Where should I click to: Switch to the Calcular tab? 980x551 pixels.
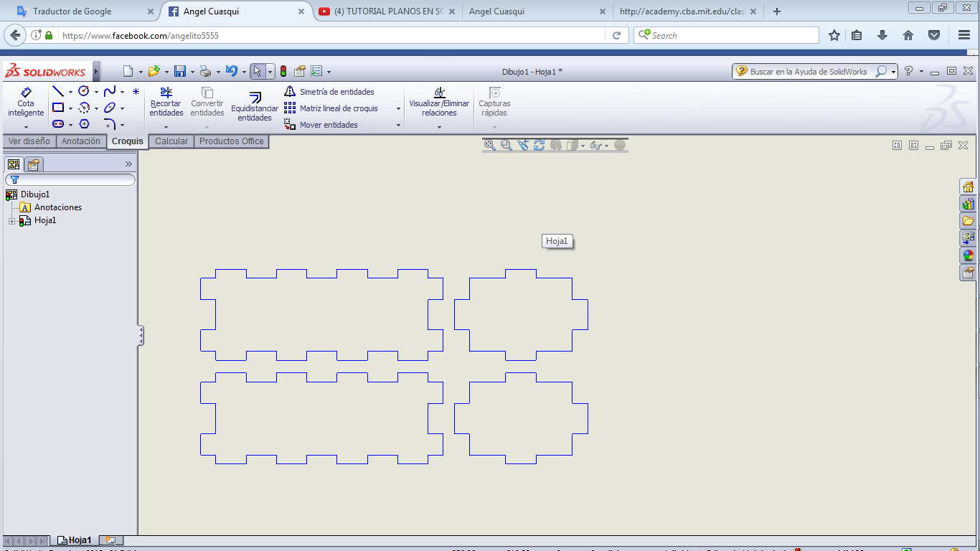pyautogui.click(x=171, y=141)
